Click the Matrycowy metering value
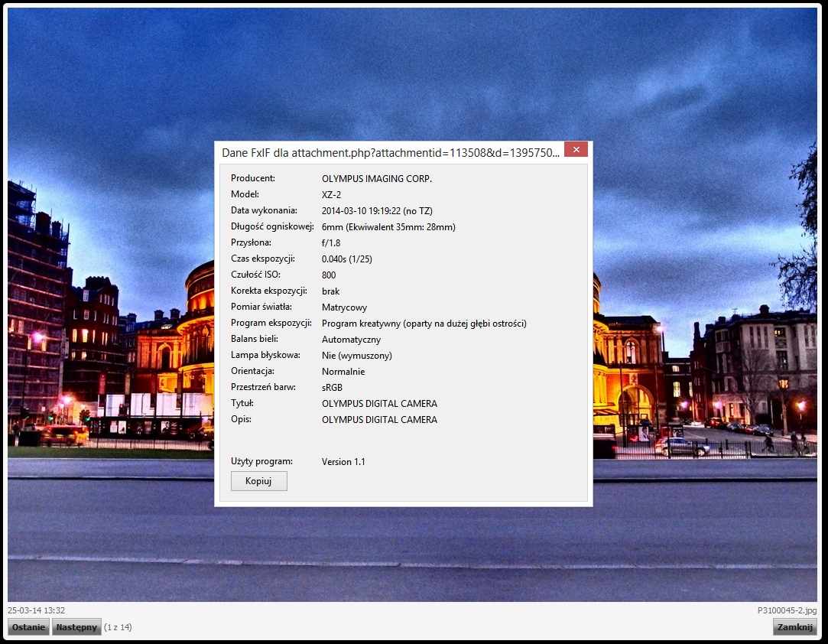 coord(344,307)
